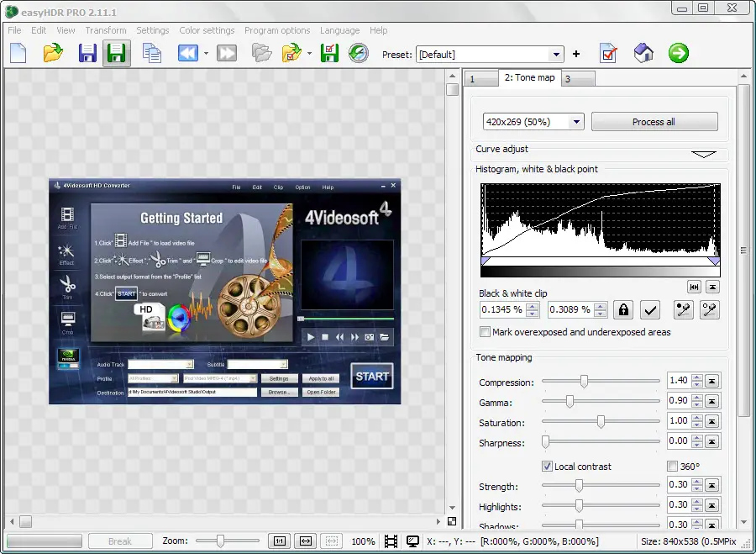Click the Break button

point(120,541)
